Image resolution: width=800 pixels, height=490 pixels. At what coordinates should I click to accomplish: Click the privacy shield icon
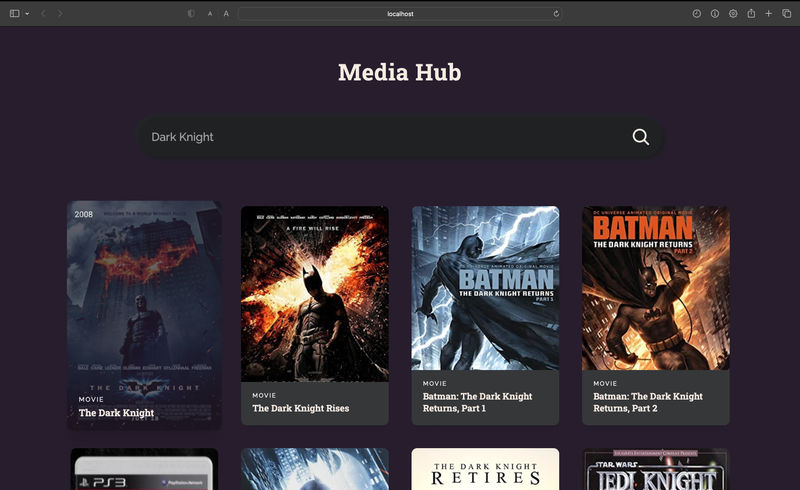coord(191,13)
